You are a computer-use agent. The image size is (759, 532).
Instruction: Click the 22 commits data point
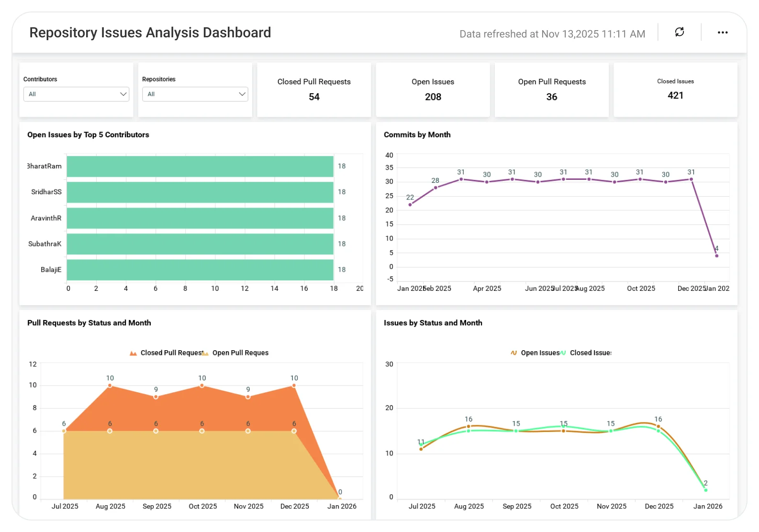coord(410,205)
